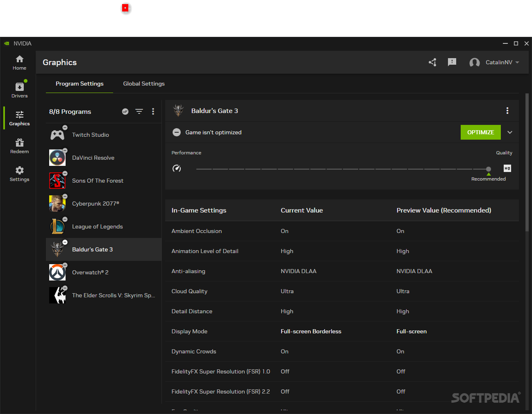Click the HQ quality icon

(x=507, y=168)
